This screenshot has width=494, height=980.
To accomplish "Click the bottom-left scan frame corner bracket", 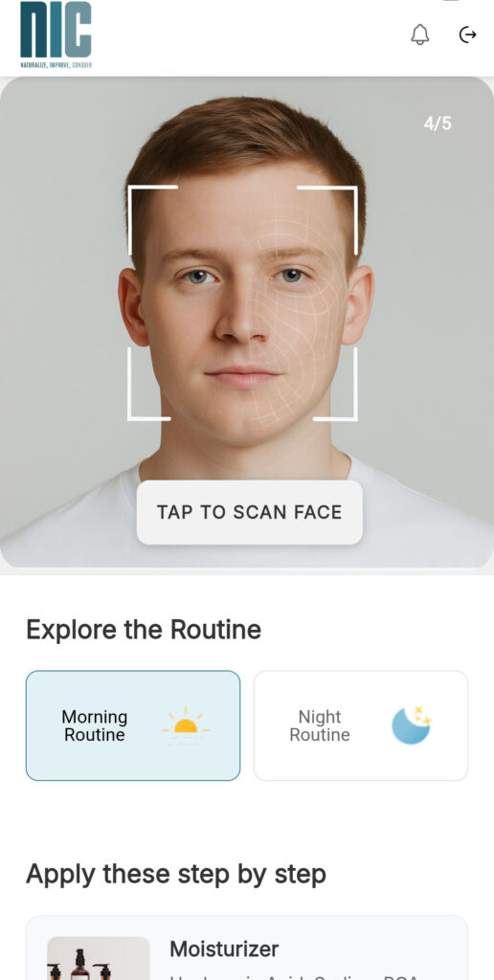I will [148, 384].
